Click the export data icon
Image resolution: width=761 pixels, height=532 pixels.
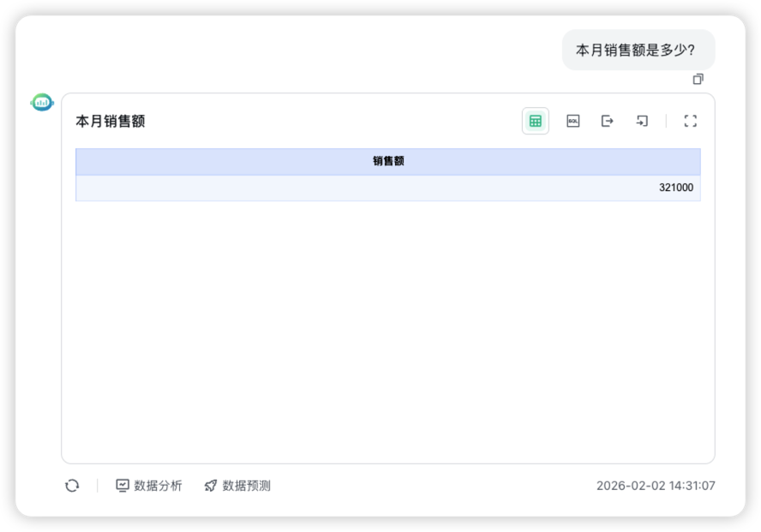(x=607, y=121)
